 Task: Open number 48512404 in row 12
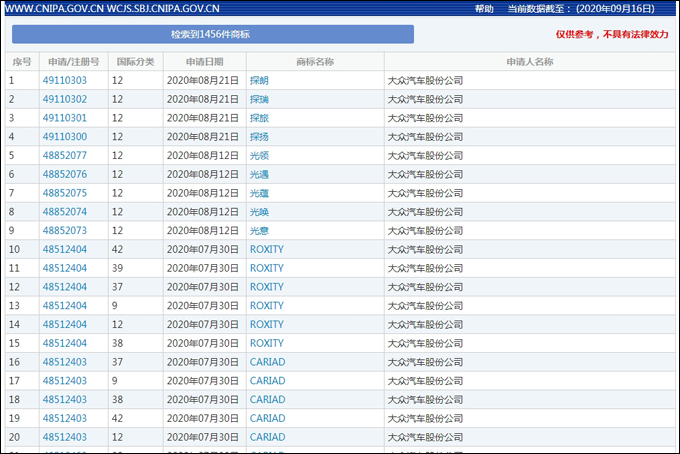pyautogui.click(x=65, y=287)
